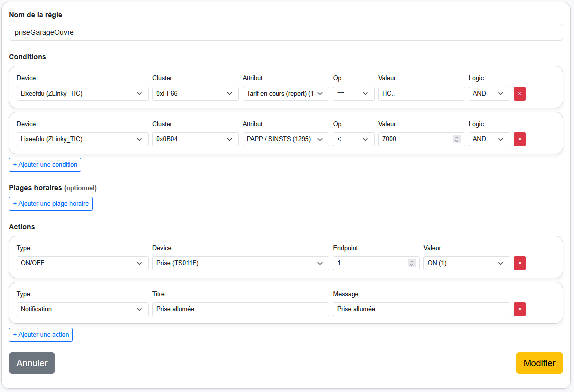Delete the Tarif en cours condition row
Screen dimensions: 574x392
519,94
